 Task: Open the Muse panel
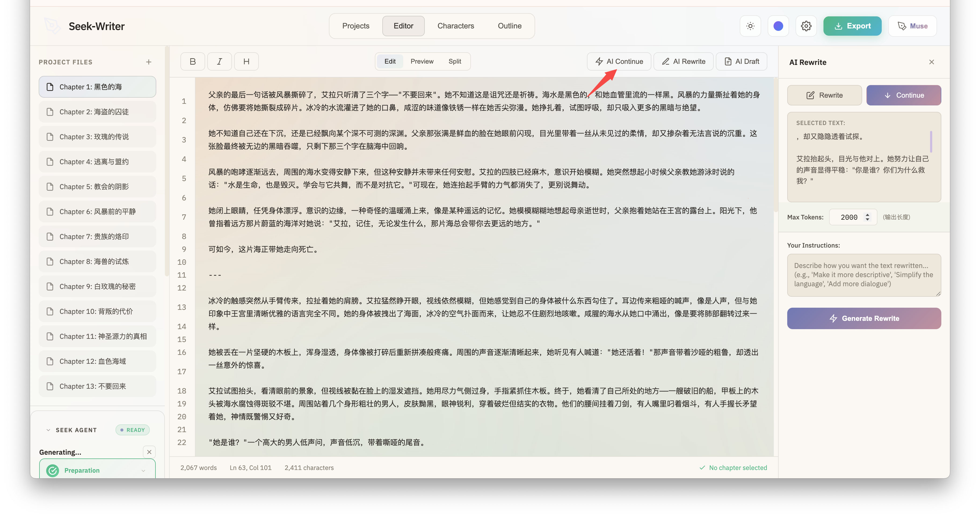912,26
